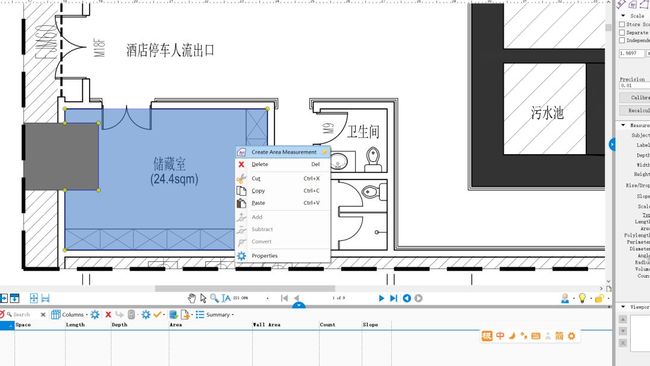Click the Previous View round button
The width and height of the screenshot is (650, 366).
407,298
